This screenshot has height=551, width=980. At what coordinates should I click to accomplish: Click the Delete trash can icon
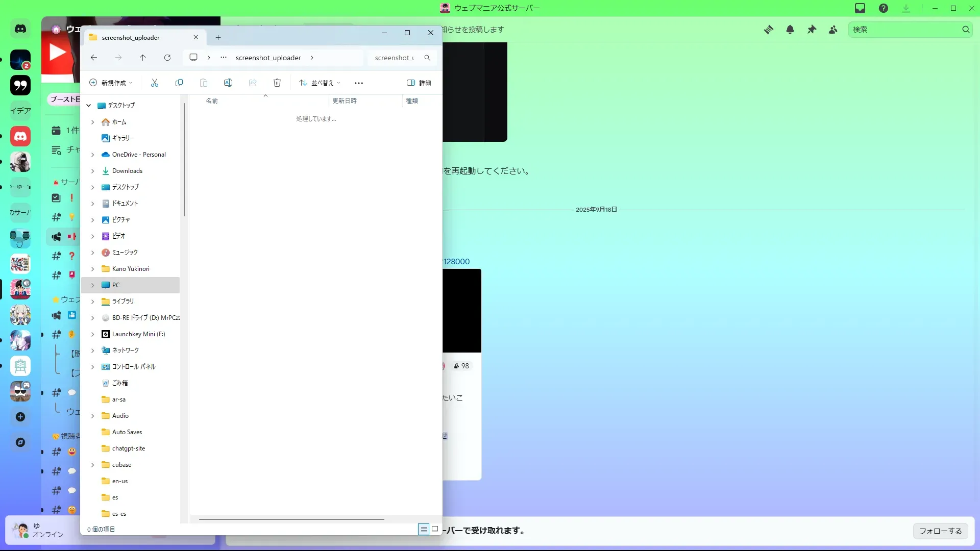point(277,83)
